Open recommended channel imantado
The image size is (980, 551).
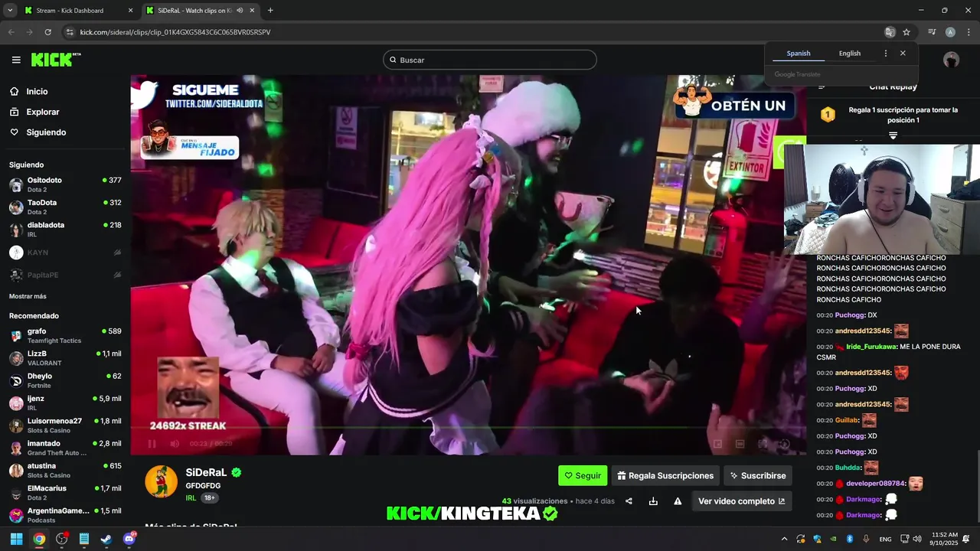(65, 448)
